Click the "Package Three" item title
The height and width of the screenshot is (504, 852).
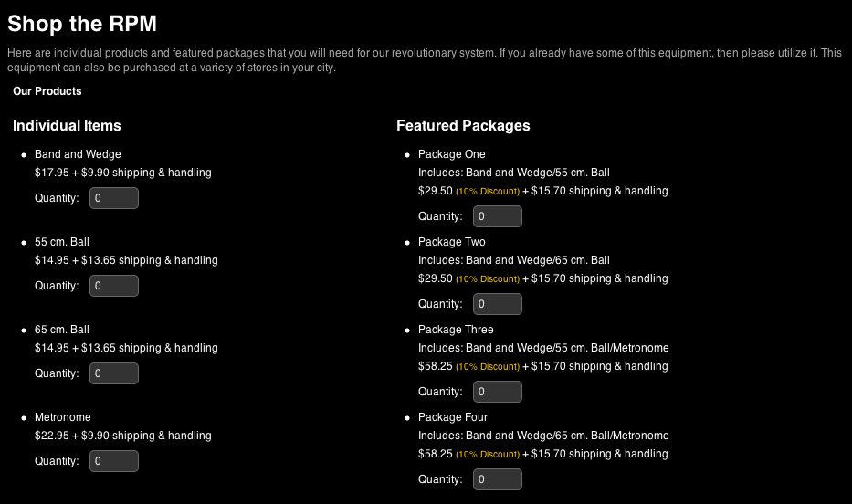pos(456,330)
